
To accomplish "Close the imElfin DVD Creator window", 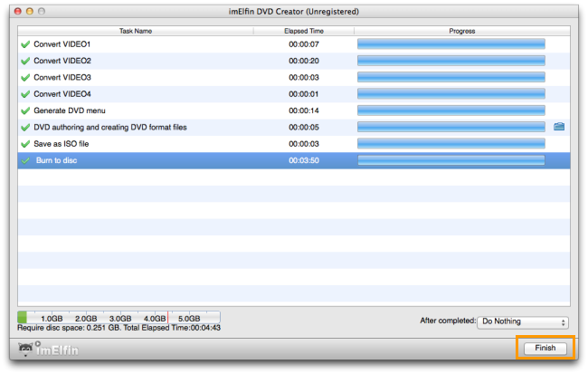I will (17, 11).
